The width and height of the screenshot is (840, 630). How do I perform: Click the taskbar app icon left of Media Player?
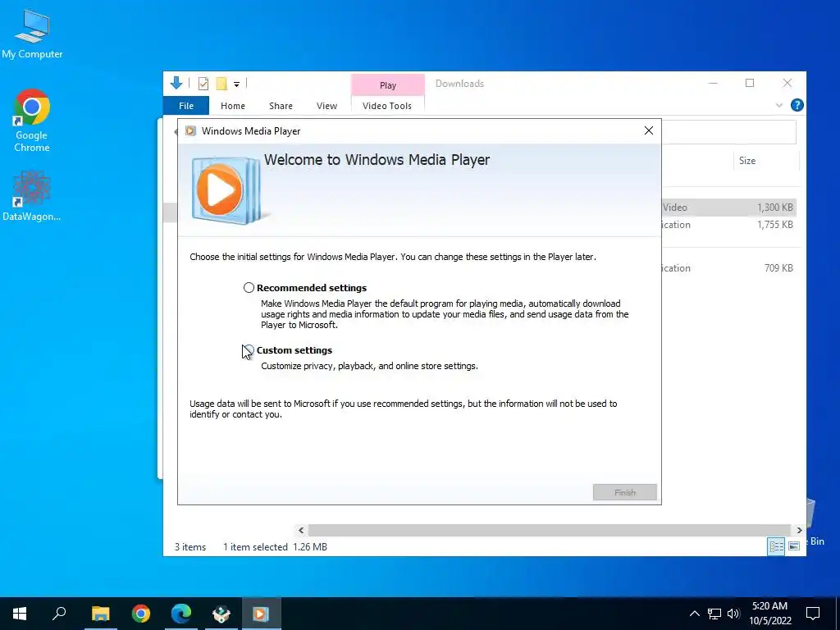tap(221, 614)
